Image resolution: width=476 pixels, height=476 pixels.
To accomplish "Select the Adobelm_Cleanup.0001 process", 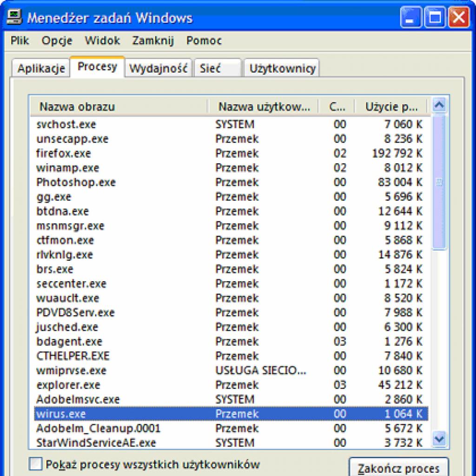I will coord(231,428).
